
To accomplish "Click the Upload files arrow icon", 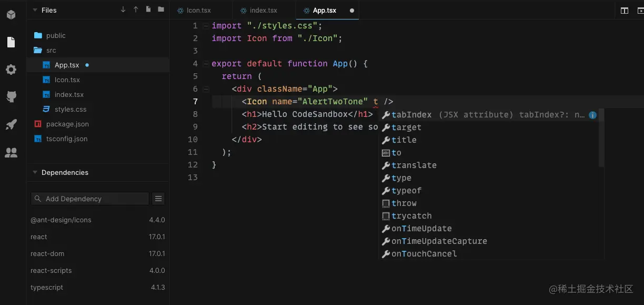I will 136,9.
